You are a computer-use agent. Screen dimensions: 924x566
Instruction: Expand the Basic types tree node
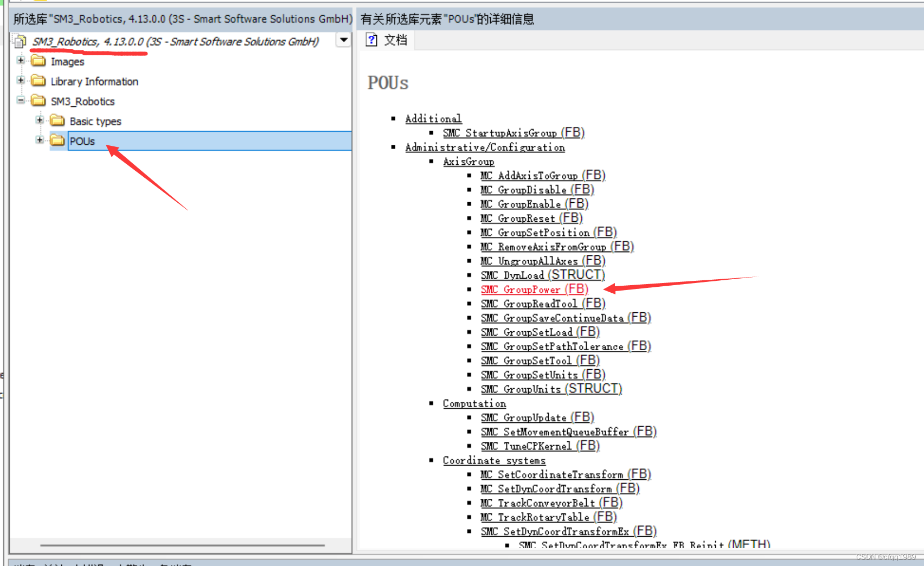click(x=40, y=120)
